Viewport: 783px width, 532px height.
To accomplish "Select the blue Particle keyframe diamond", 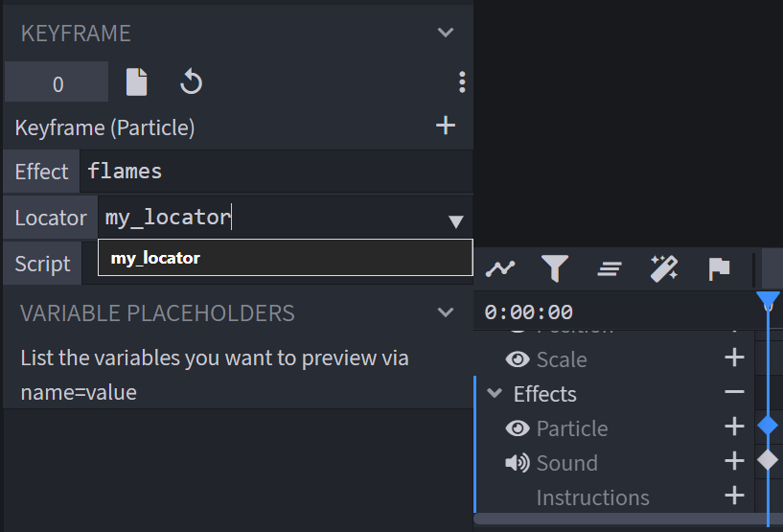I will [x=768, y=426].
